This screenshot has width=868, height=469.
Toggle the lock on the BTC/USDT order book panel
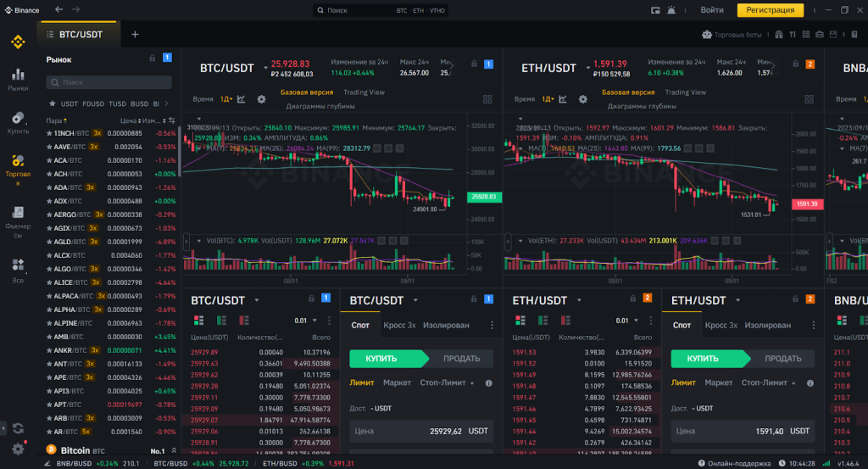pyautogui.click(x=311, y=299)
